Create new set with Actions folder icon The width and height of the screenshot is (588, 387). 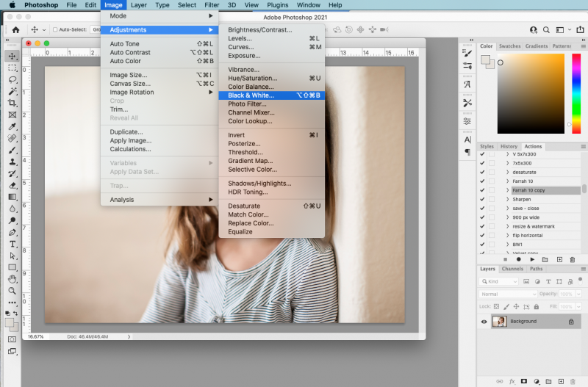[x=545, y=259]
